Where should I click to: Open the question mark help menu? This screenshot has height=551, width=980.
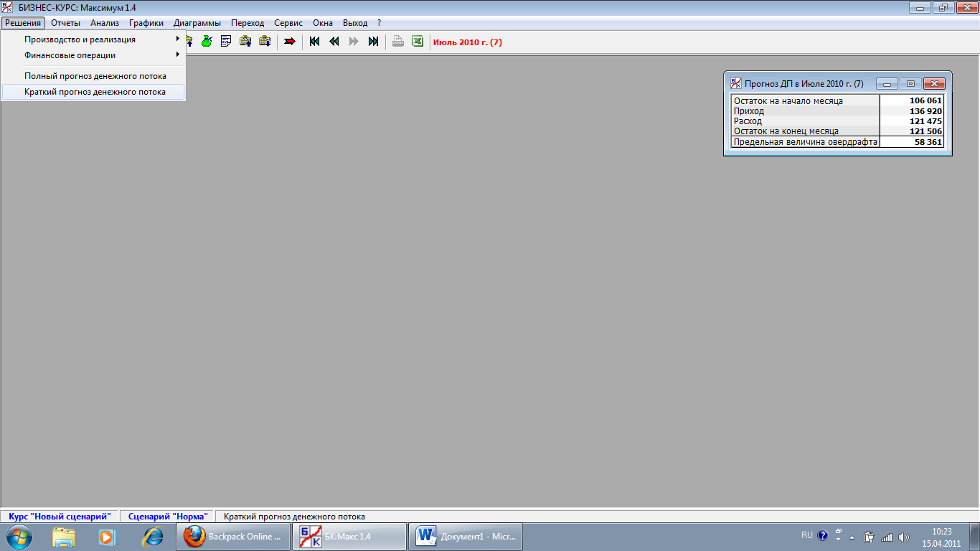[379, 23]
